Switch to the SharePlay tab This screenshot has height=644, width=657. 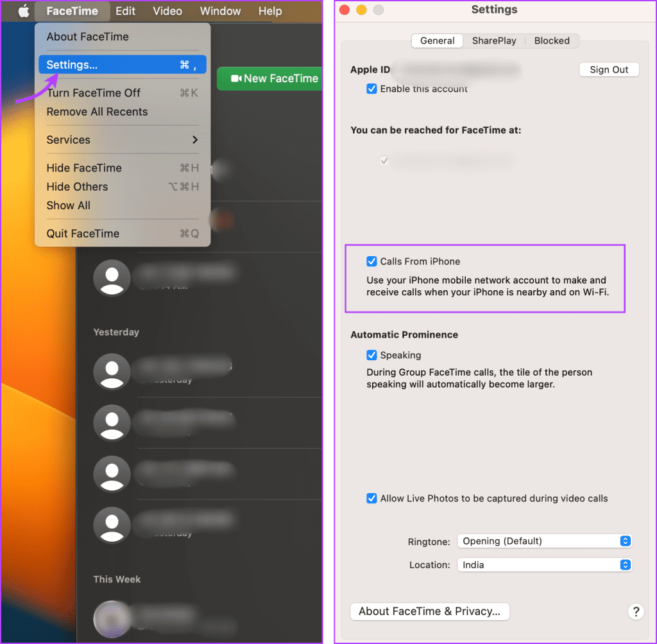(x=494, y=40)
